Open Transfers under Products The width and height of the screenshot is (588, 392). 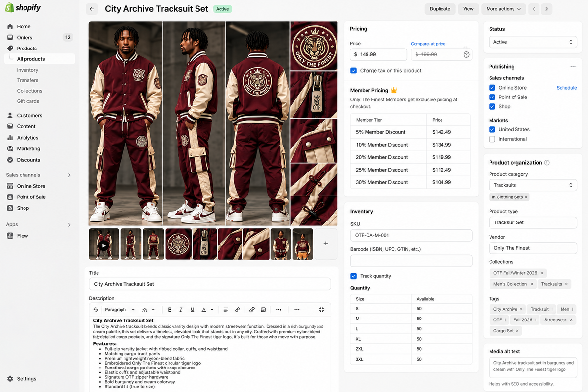[x=27, y=80]
